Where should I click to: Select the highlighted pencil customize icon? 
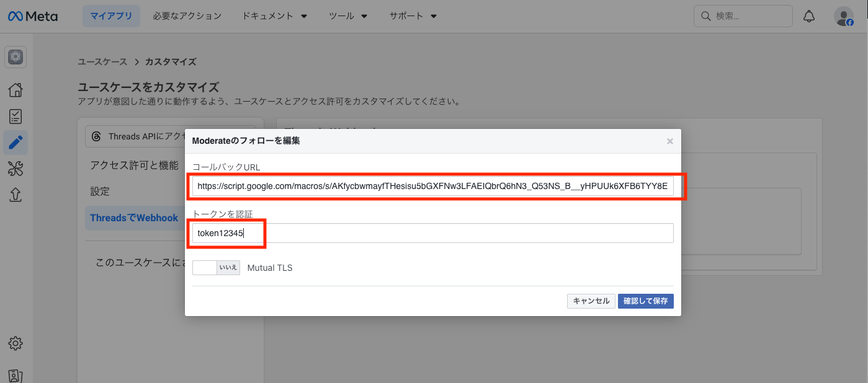[15, 142]
